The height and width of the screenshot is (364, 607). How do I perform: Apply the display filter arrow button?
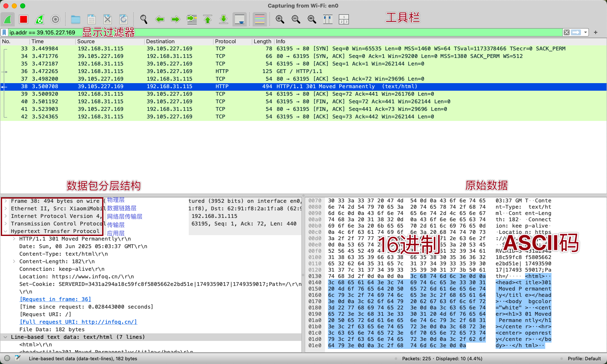click(576, 32)
